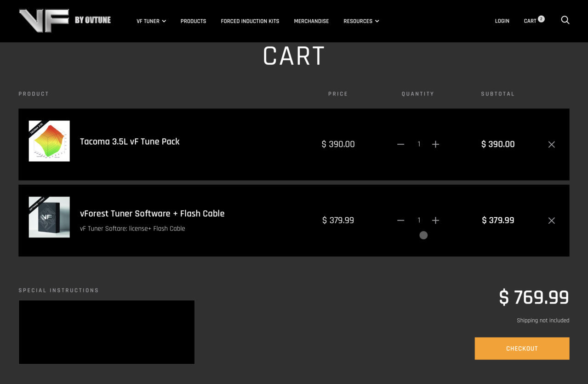Decrease quantity of Tacoma 3.5L vF Tune Pack
Viewport: 588px width, 384px height.
pos(400,144)
